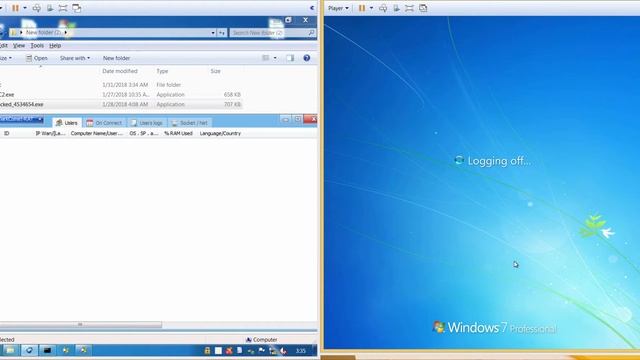
Task: Click the removable devices icon in right VMware Player
Action: pyautogui.click(x=396, y=8)
